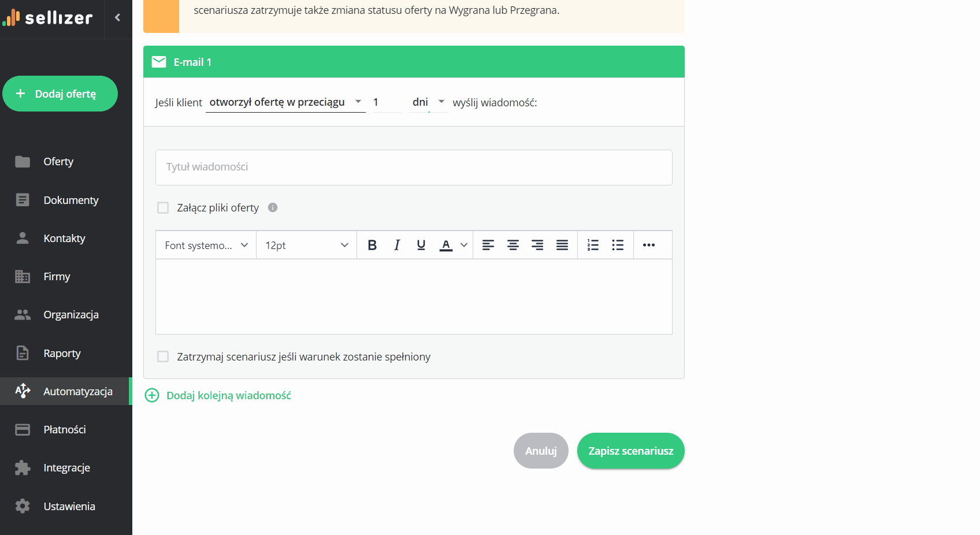Toggle bold formatting in the editor

click(372, 246)
